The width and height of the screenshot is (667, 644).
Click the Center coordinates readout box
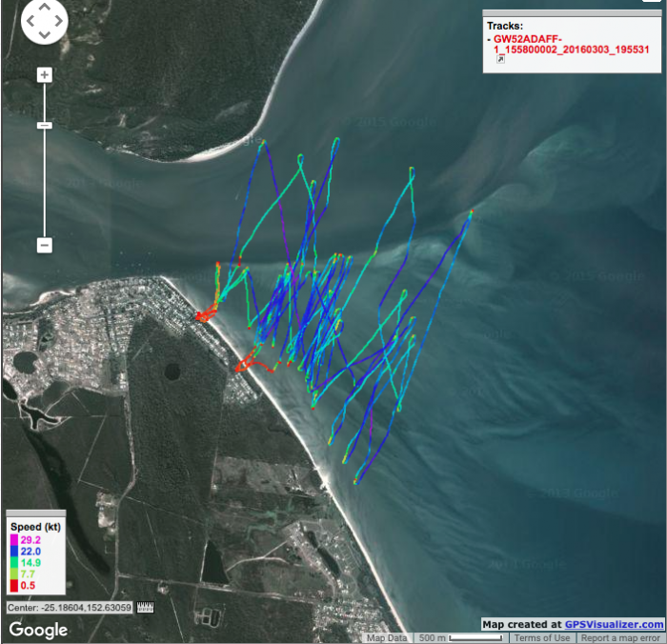pyautogui.click(x=70, y=607)
